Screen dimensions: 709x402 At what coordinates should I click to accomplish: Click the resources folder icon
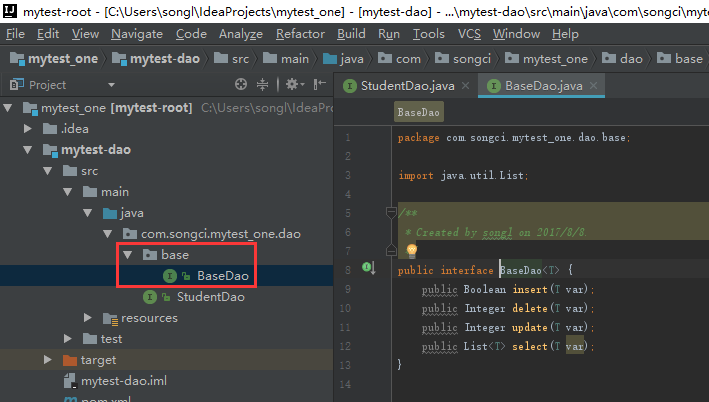pos(110,318)
